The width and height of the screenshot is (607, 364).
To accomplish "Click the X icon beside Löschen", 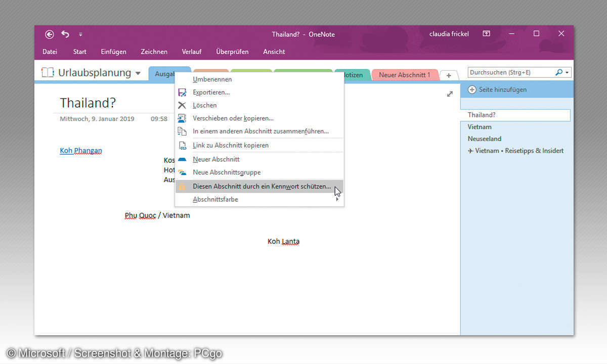I will 182,105.
